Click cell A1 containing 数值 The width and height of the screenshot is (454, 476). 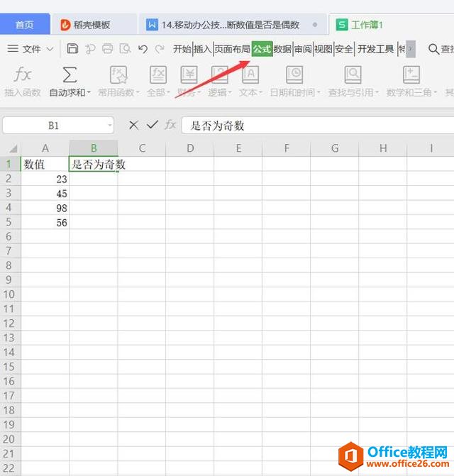(x=45, y=165)
